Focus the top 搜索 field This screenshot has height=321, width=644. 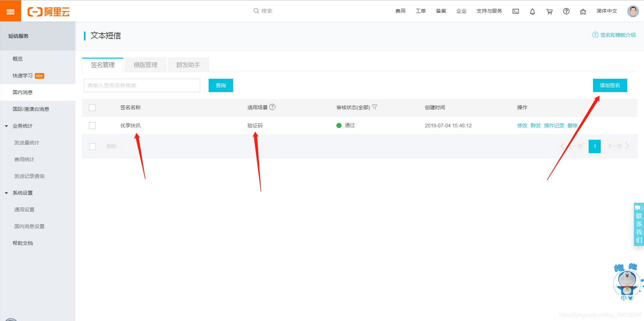click(267, 11)
